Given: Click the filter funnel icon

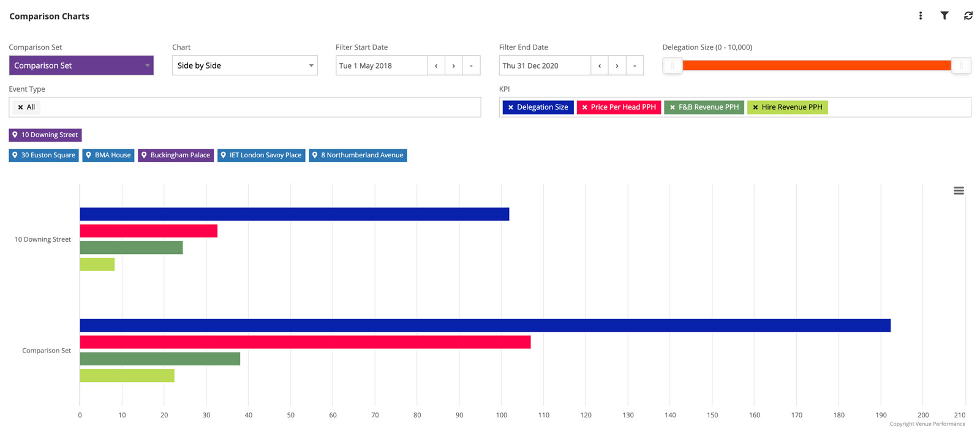Looking at the screenshot, I should [944, 16].
